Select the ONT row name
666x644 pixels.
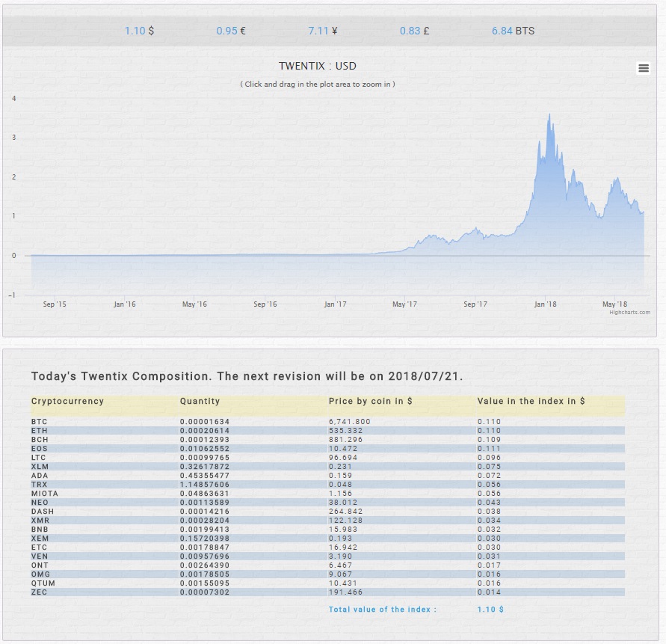click(40, 565)
